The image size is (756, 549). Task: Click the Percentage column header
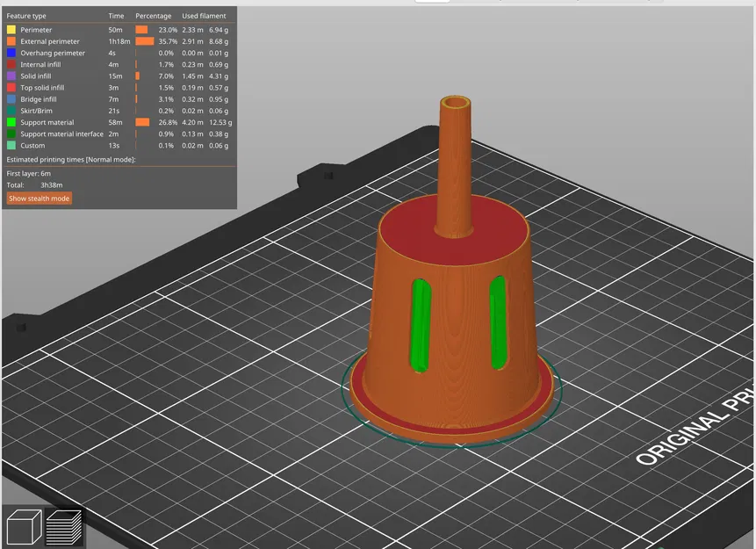point(154,16)
